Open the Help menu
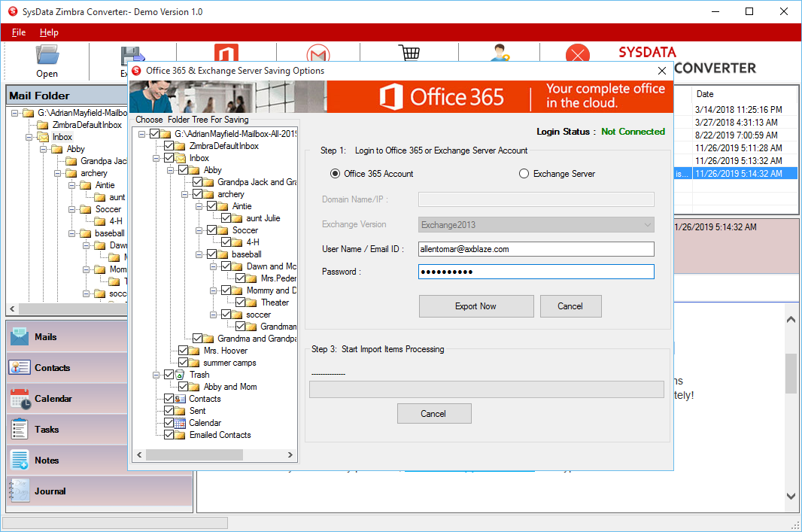 pos(49,32)
